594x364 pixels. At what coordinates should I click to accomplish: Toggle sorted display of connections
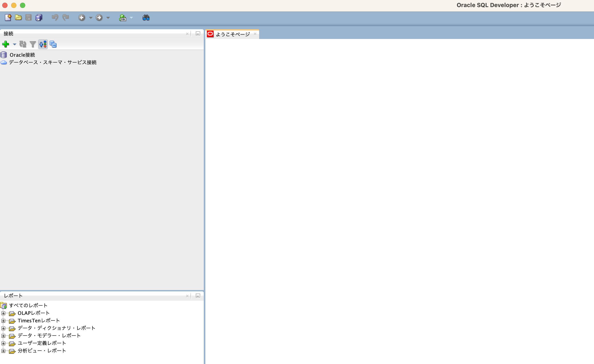pyautogui.click(x=43, y=44)
